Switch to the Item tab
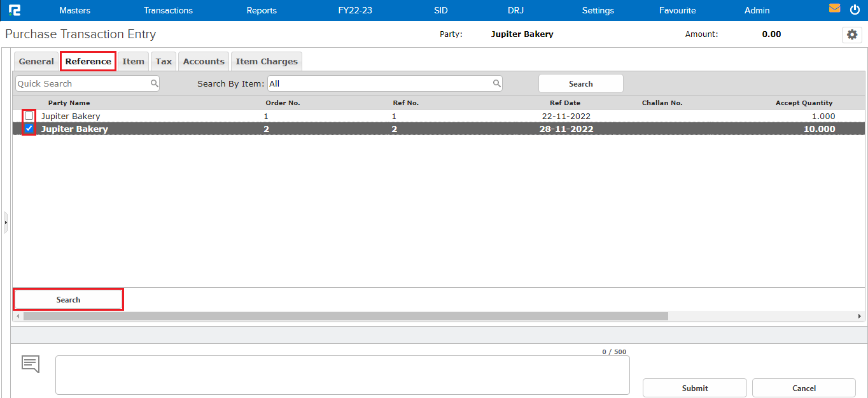This screenshot has height=398, width=868. click(x=133, y=60)
